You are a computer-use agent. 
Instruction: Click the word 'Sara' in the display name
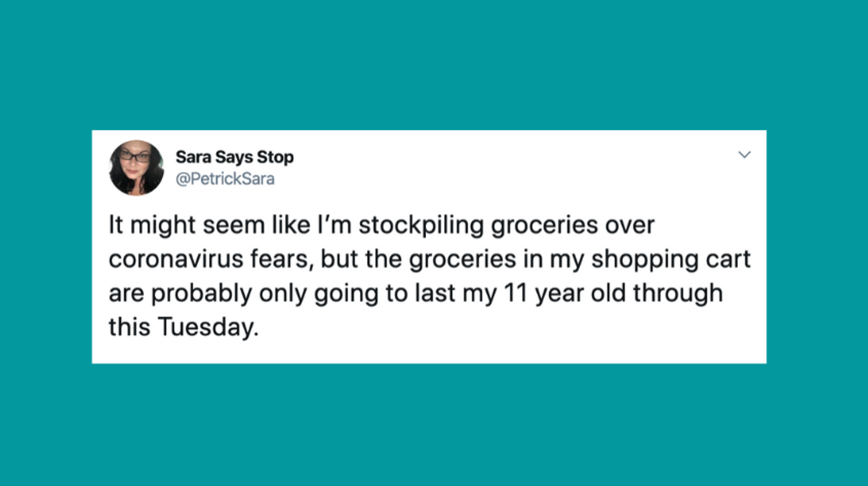[x=193, y=157]
